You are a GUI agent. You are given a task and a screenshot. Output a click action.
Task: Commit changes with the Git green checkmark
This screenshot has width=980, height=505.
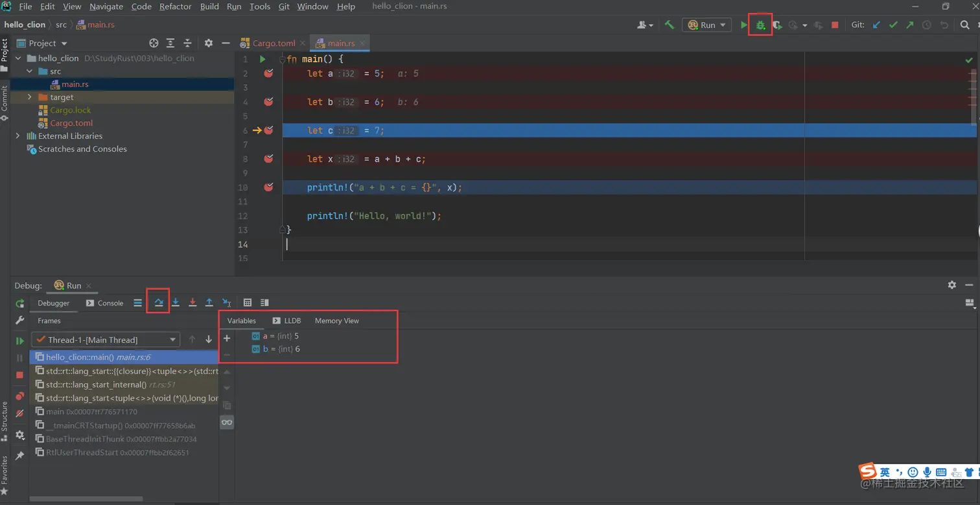coord(893,25)
